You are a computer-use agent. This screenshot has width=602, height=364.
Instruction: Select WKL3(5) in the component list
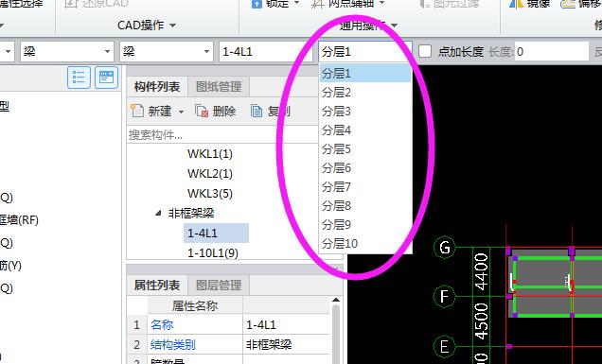(x=210, y=193)
